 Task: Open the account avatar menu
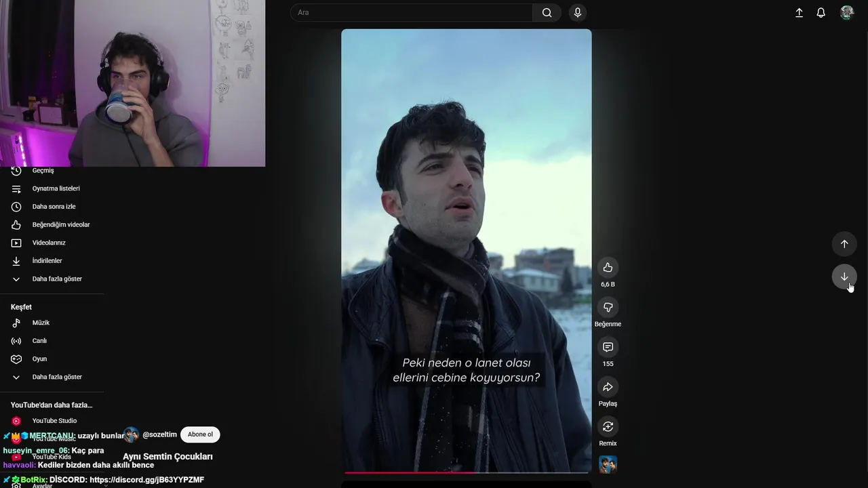click(x=847, y=12)
